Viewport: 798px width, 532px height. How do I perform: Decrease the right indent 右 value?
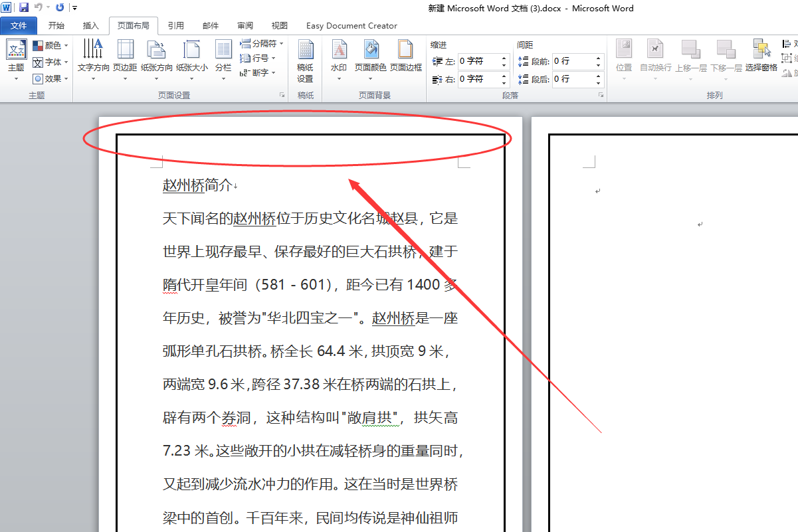(504, 83)
